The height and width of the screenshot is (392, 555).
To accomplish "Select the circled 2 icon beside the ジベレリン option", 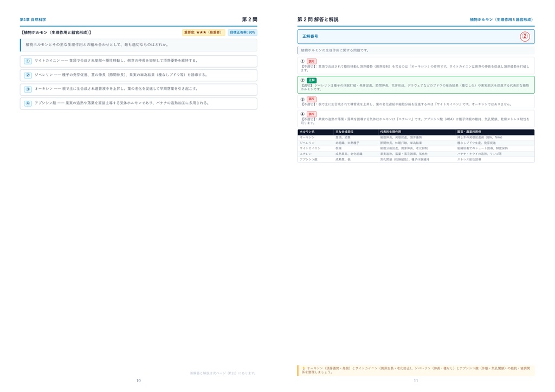I will [28, 75].
